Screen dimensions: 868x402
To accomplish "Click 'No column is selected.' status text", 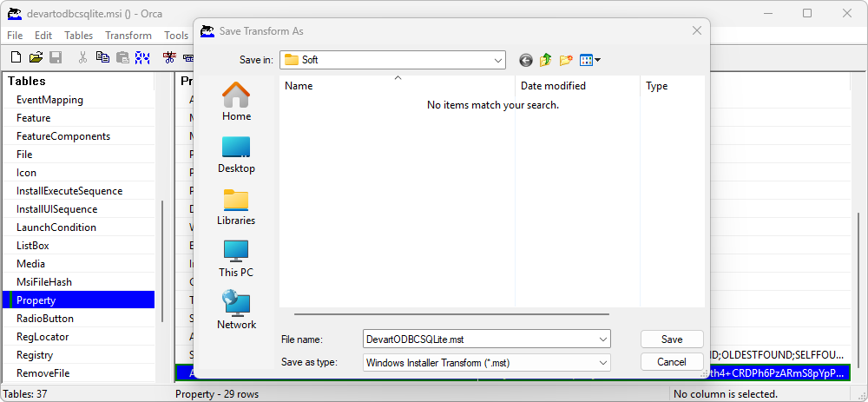I will pyautogui.click(x=725, y=395).
